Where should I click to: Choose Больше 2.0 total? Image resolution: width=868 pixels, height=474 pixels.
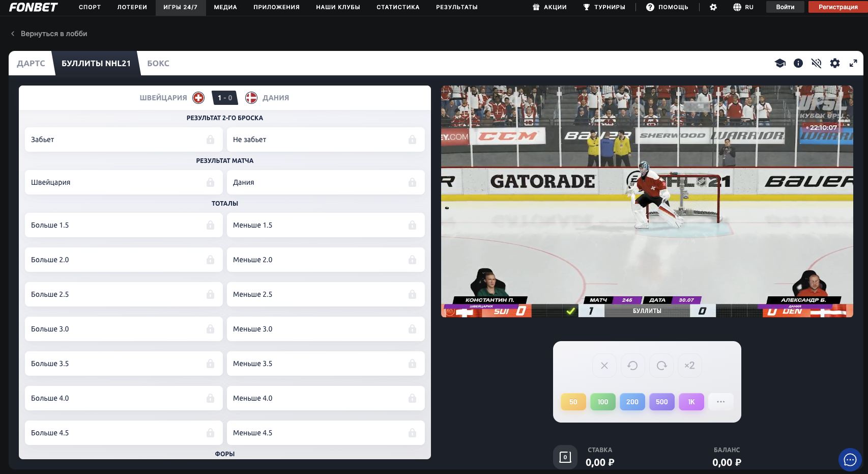tap(124, 260)
